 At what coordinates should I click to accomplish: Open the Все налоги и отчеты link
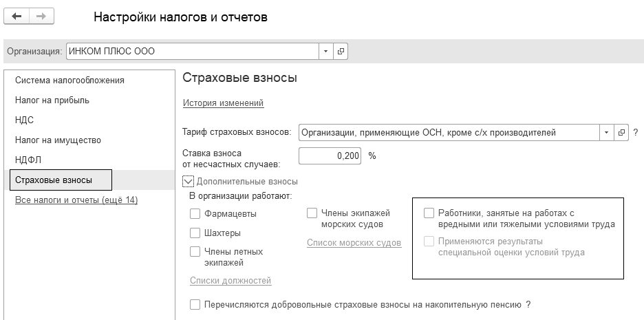coord(76,200)
